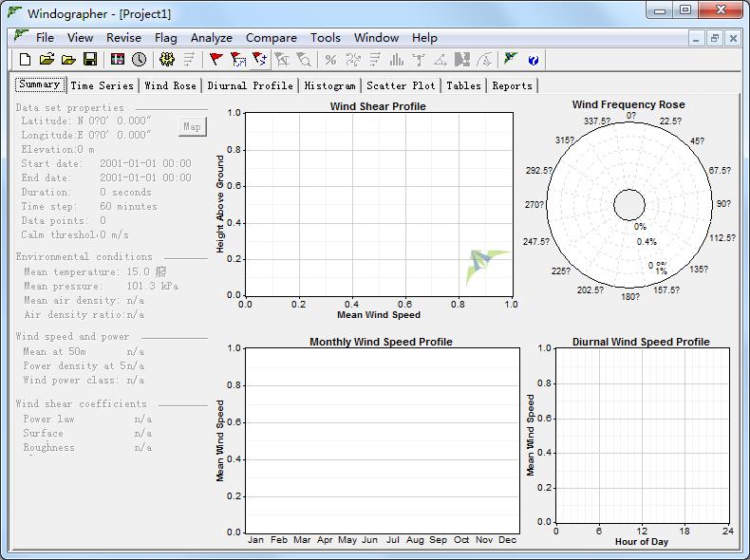
Task: Click red flag with dotted selection box icon
Action: 238,59
